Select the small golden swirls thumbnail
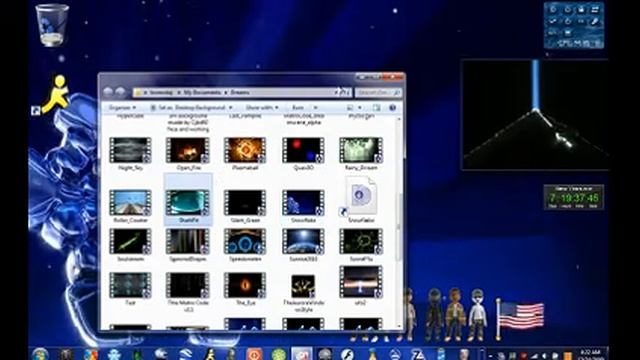640x360 pixels. tap(303, 286)
